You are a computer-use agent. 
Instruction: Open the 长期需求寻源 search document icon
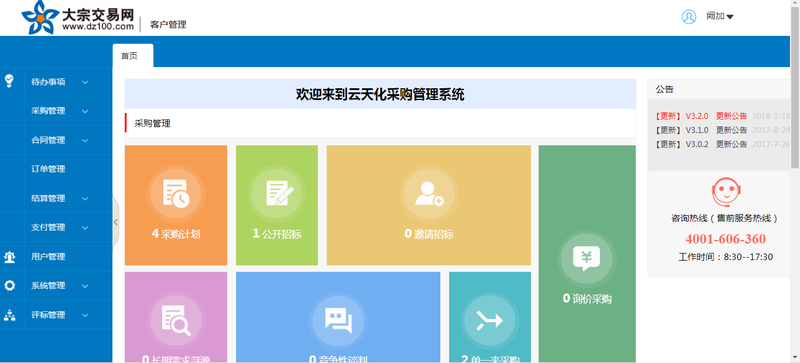(x=176, y=320)
